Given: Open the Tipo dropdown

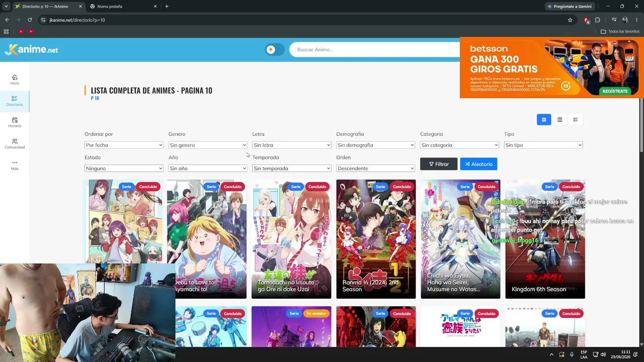Looking at the screenshot, I should click(x=543, y=145).
